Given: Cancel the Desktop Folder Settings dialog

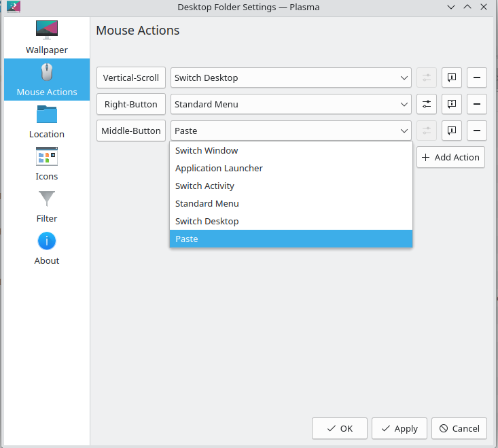Looking at the screenshot, I should [x=459, y=428].
